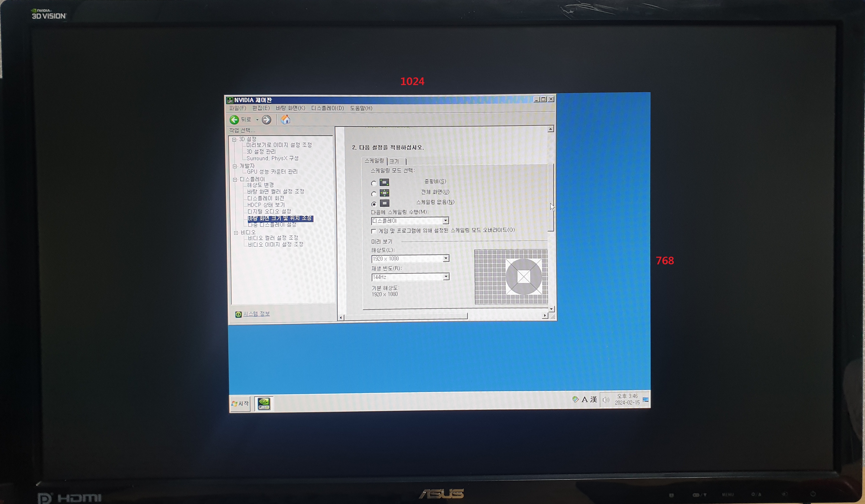Click the aspect ratio scaling mode icon
Image resolution: width=865 pixels, height=504 pixels.
384,182
